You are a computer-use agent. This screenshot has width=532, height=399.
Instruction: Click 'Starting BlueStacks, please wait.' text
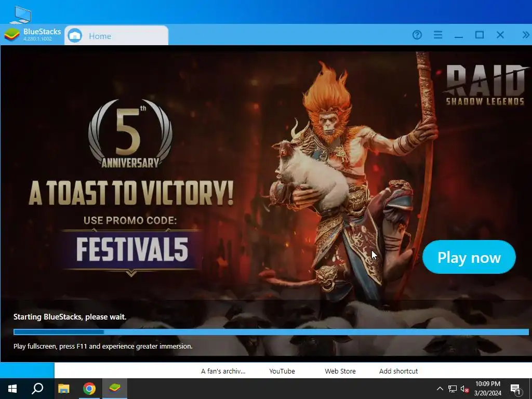click(70, 317)
